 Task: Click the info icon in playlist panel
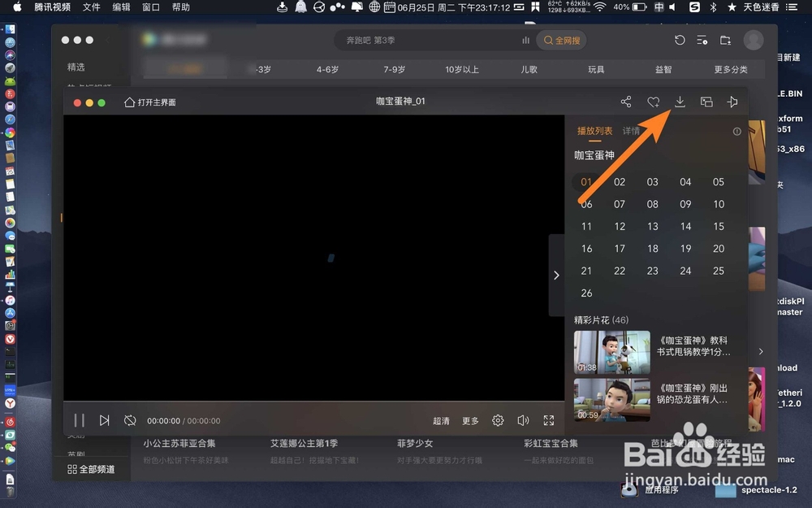coord(737,132)
